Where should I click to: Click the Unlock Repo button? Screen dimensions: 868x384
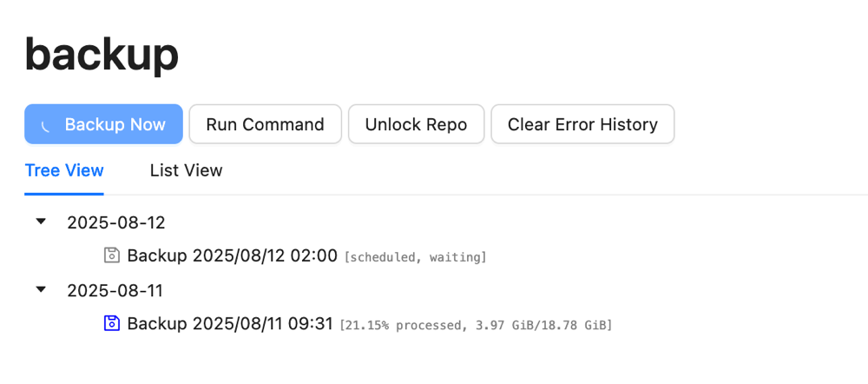[x=417, y=124]
